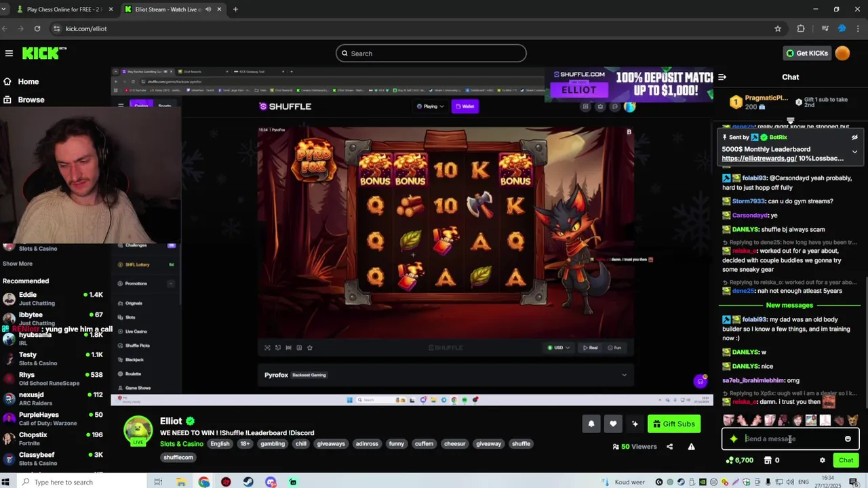868x488 pixels.
Task: Open the emoji picker in chat
Action: pyautogui.click(x=848, y=439)
